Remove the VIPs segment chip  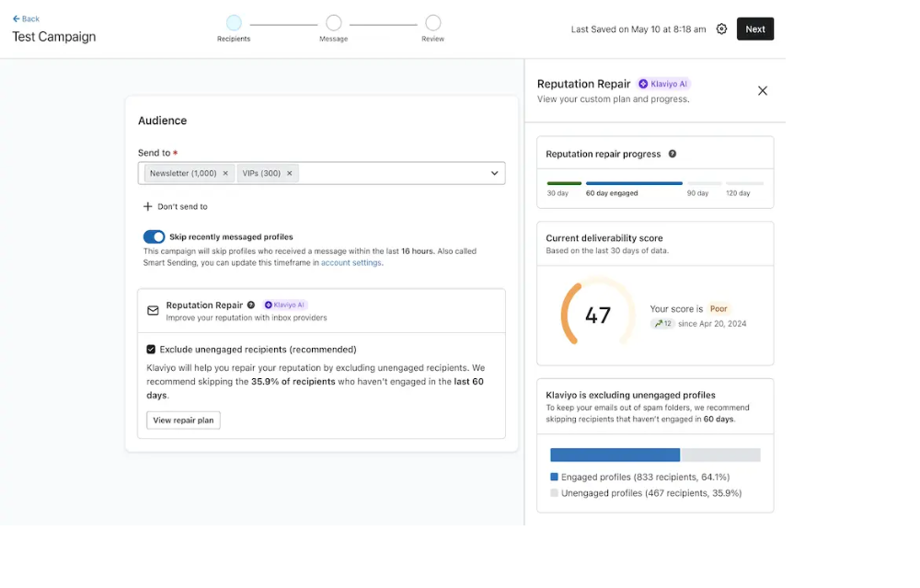tap(289, 173)
